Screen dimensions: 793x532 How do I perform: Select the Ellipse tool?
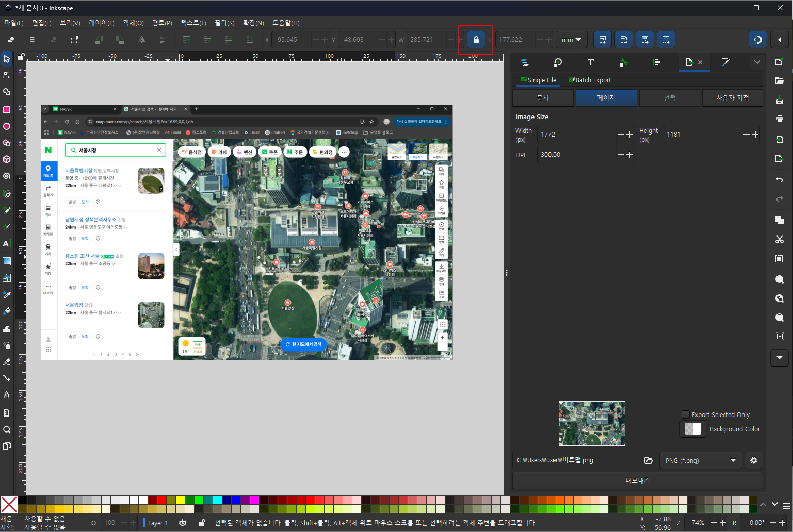pyautogui.click(x=7, y=126)
